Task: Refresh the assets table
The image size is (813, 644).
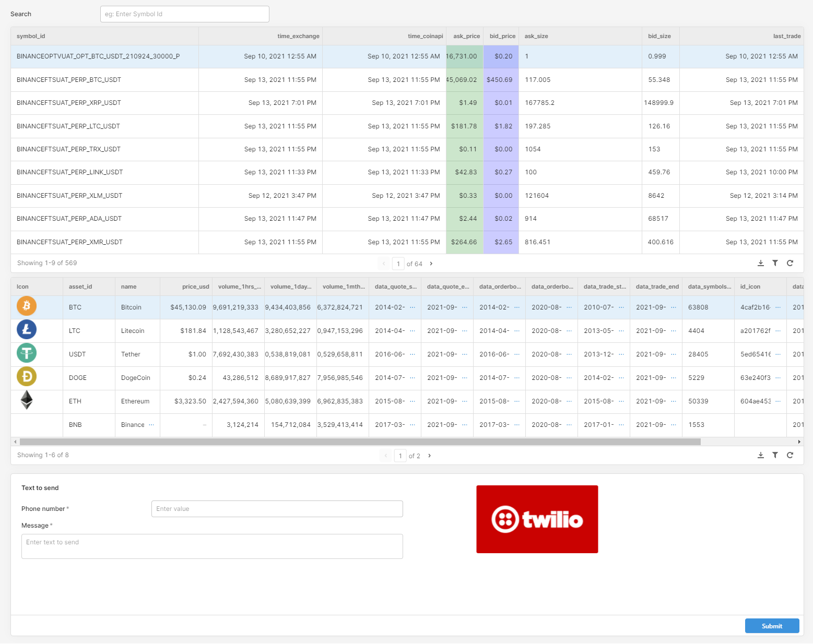Action: (x=790, y=455)
